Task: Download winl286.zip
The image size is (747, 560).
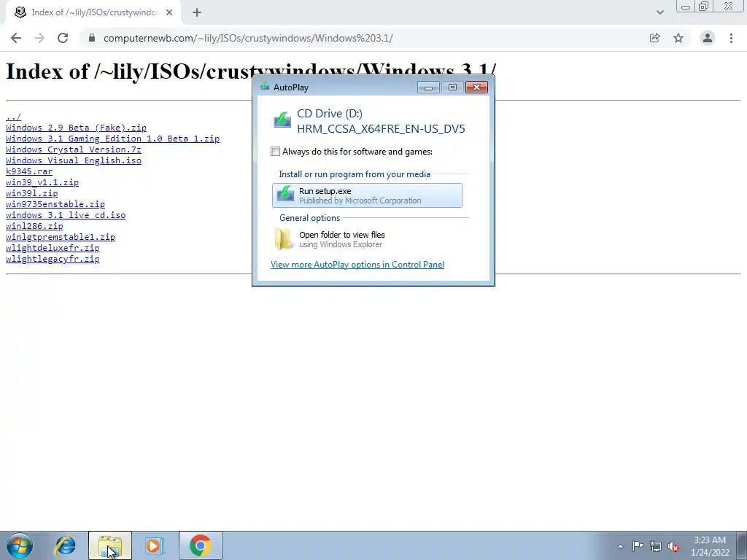Action: (x=34, y=226)
